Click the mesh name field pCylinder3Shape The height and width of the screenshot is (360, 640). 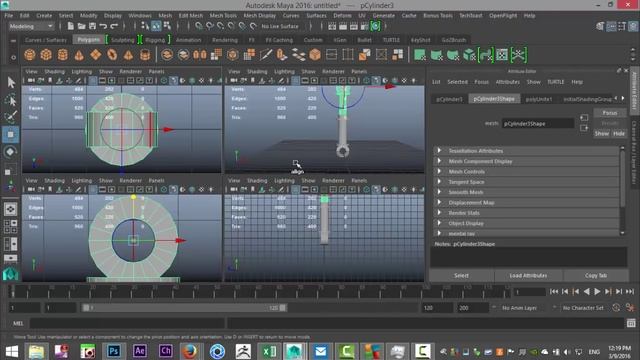(538, 124)
